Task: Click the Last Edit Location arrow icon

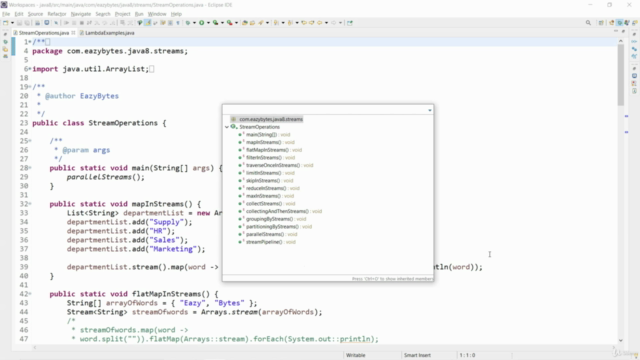Action: click(x=304, y=23)
